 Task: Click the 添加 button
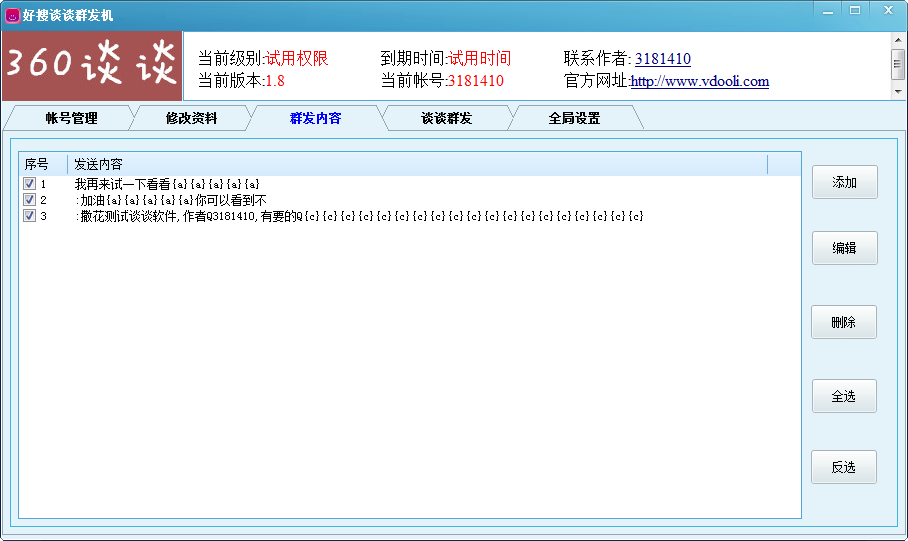pyautogui.click(x=844, y=182)
